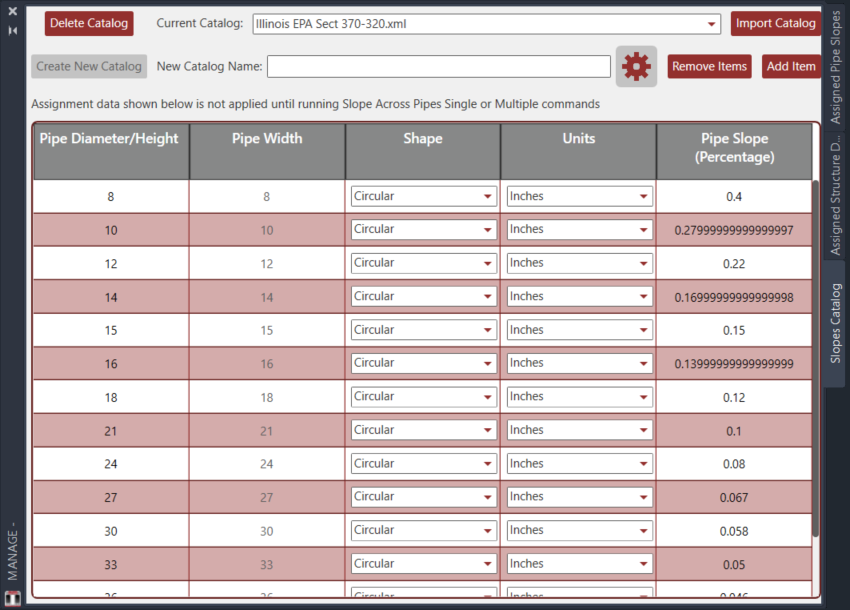
Task: Switch to Assigned Pipe Slopes tab
Action: [x=835, y=66]
